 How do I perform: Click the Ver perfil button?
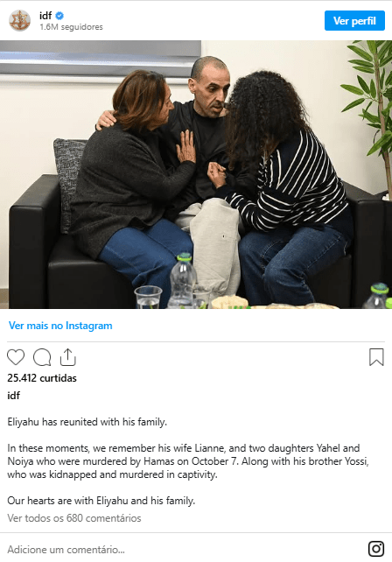tap(354, 21)
